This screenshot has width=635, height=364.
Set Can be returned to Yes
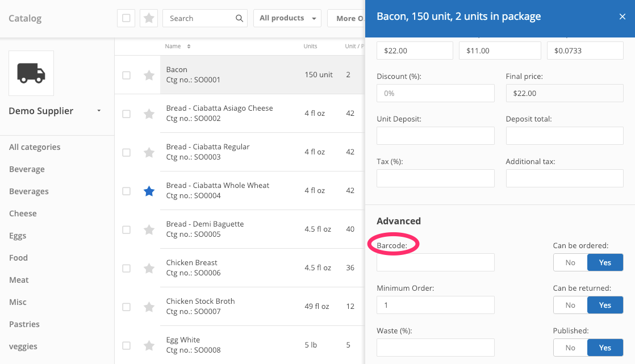(605, 305)
